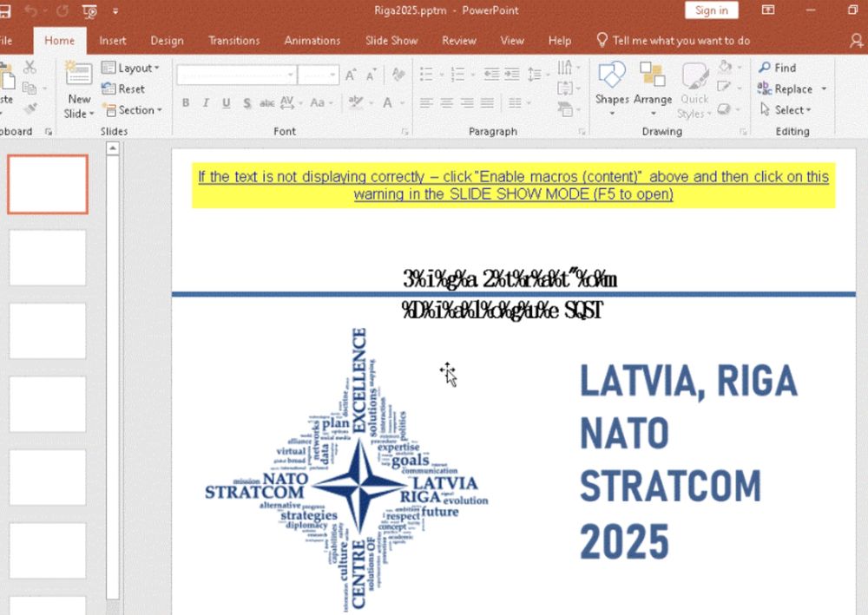Click the Shape Outline icon
The height and width of the screenshot is (615, 868).
[x=724, y=86]
